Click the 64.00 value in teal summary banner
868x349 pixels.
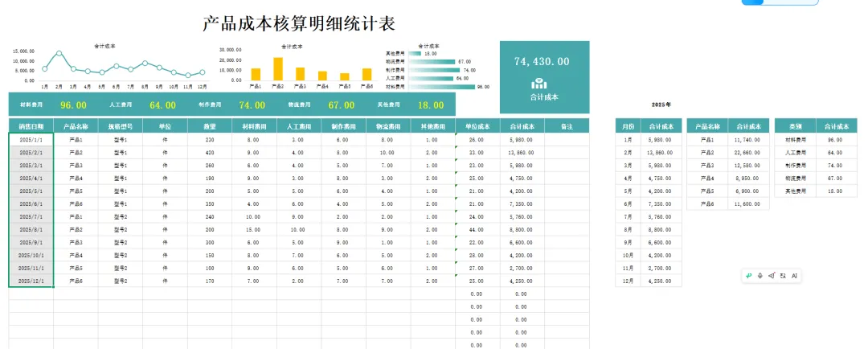(x=162, y=105)
